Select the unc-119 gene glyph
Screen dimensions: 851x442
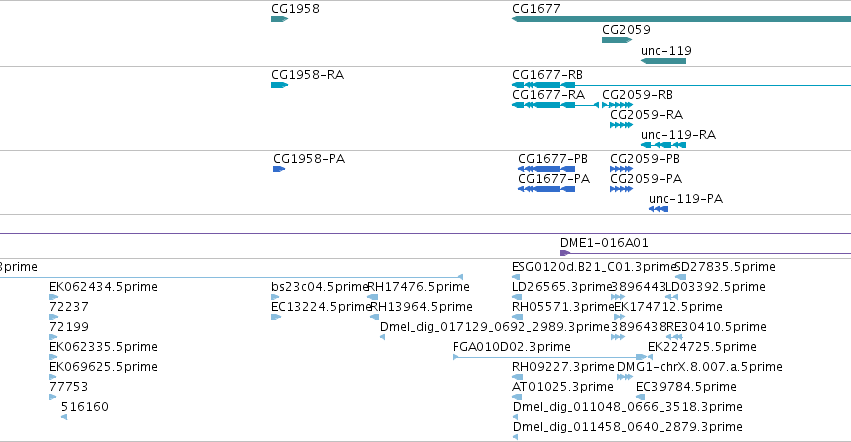pos(663,61)
